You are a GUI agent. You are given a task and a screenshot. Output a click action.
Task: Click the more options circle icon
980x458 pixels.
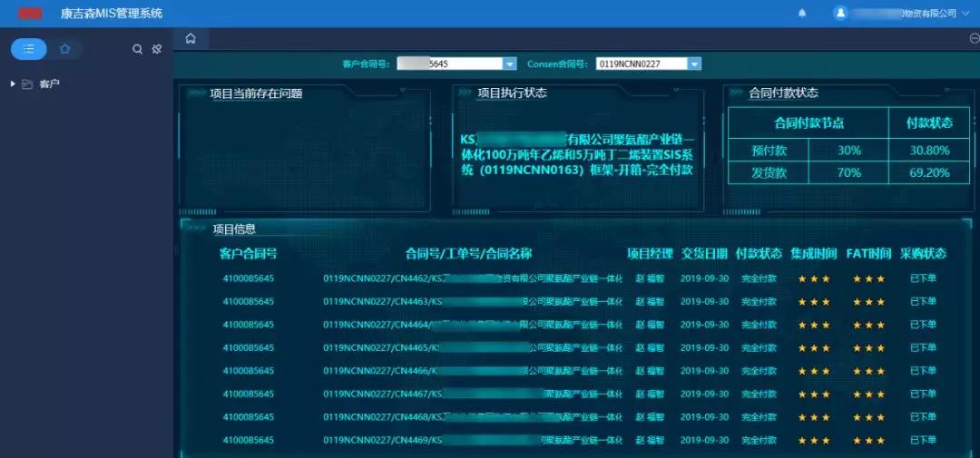[975, 39]
